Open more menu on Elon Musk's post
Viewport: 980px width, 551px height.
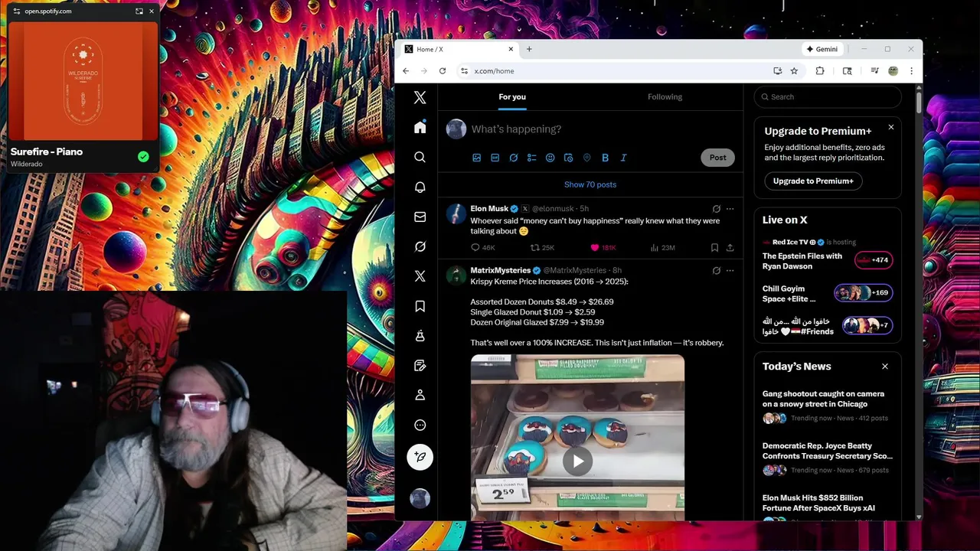point(730,208)
